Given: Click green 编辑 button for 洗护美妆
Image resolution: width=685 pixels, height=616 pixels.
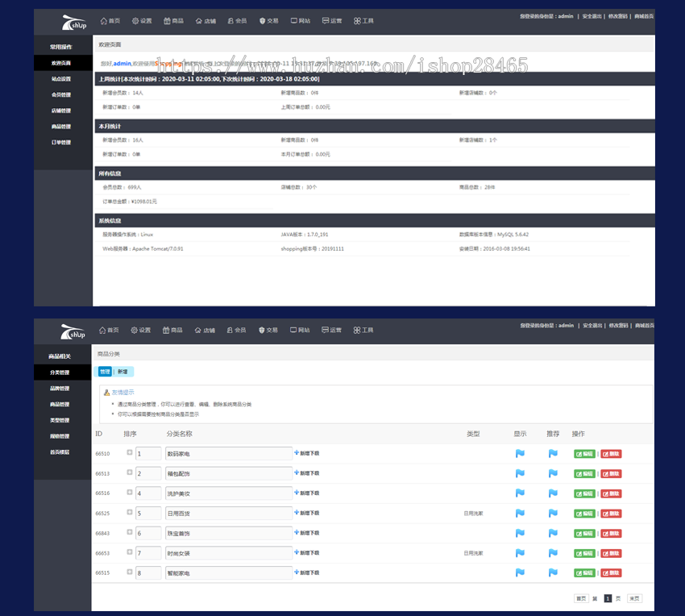Looking at the screenshot, I should pos(584,493).
